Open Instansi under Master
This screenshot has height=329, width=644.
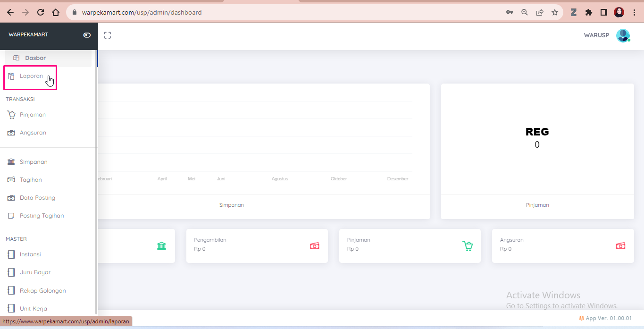[30, 254]
